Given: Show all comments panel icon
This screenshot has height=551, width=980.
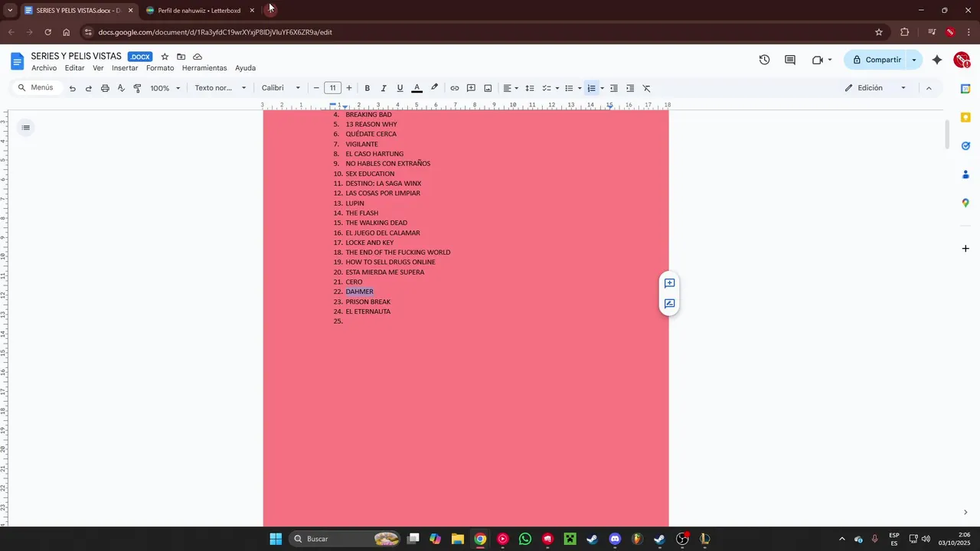Looking at the screenshot, I should 790,60.
